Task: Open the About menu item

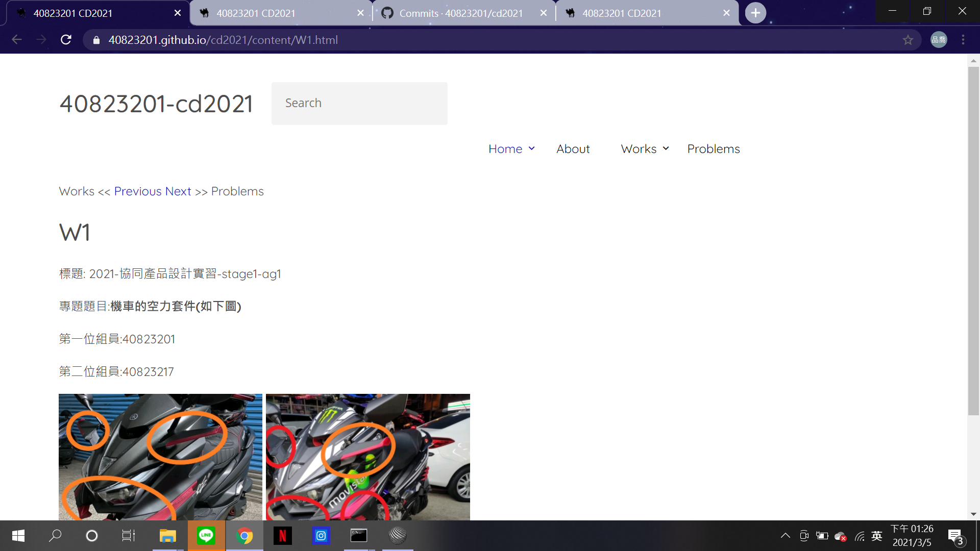Action: [573, 149]
